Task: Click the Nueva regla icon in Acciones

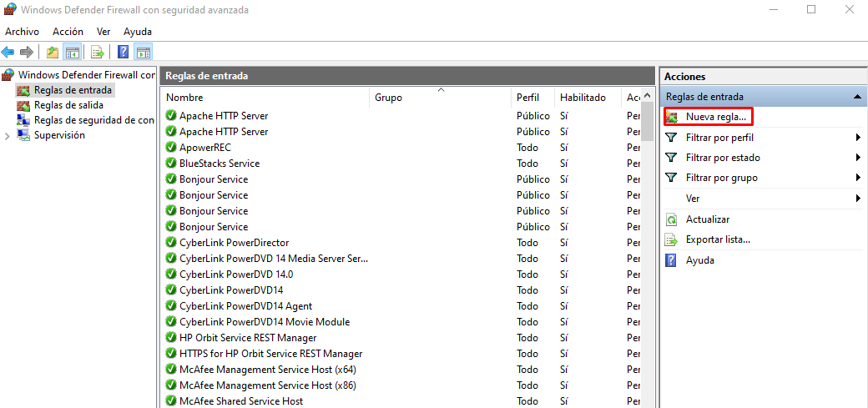Action: point(672,118)
